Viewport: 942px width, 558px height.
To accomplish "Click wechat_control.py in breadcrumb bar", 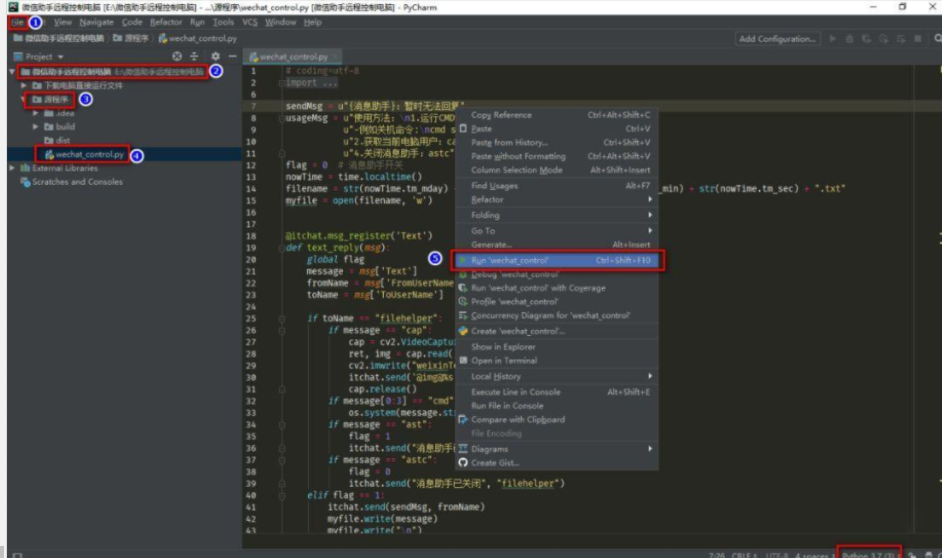I will pos(198,38).
